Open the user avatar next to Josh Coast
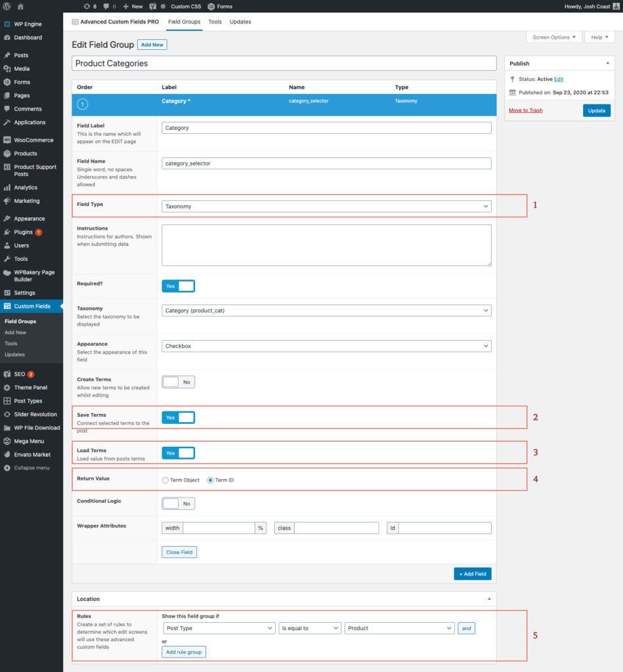This screenshot has width=623, height=672. tap(616, 7)
